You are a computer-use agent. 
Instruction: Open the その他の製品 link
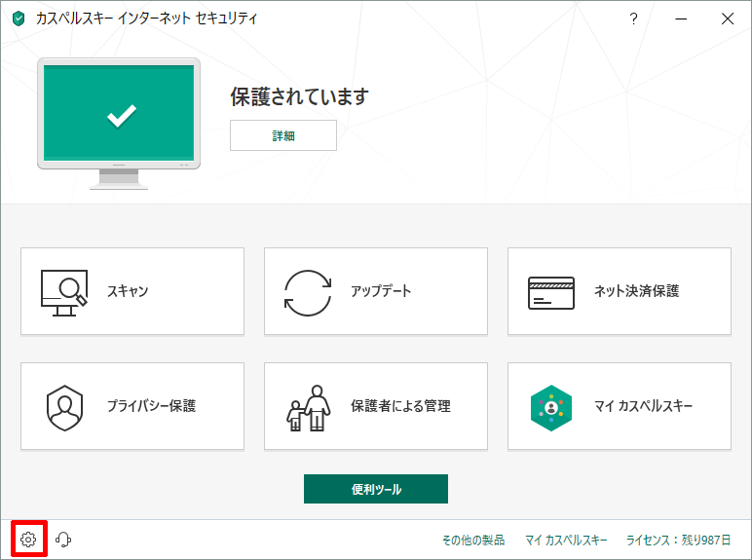[472, 541]
